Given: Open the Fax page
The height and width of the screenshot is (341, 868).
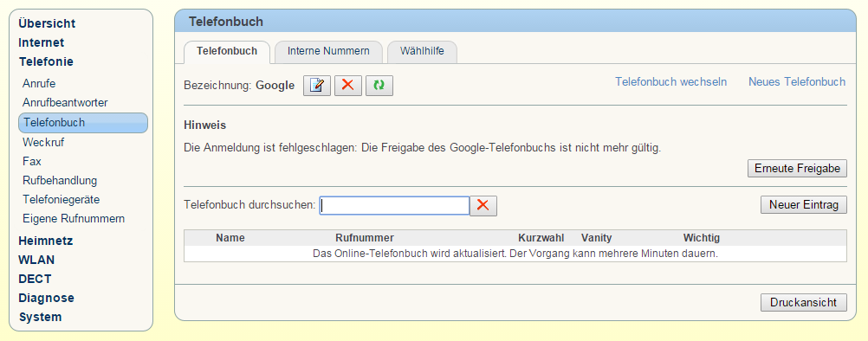Looking at the screenshot, I should pos(32,161).
